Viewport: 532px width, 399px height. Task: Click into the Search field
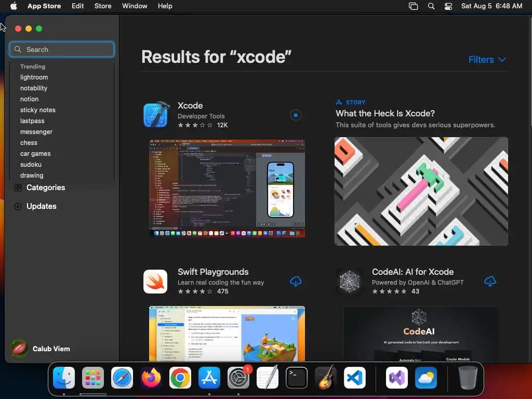[62, 49]
